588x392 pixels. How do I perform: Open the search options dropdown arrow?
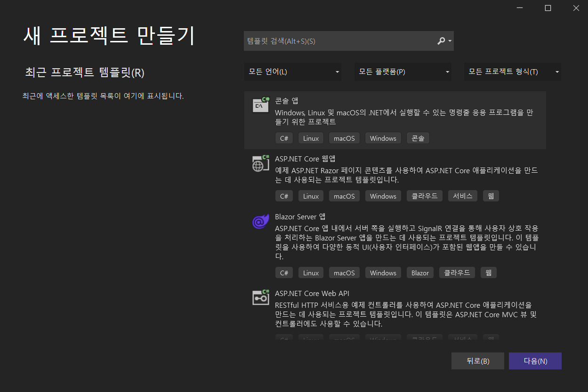click(450, 41)
